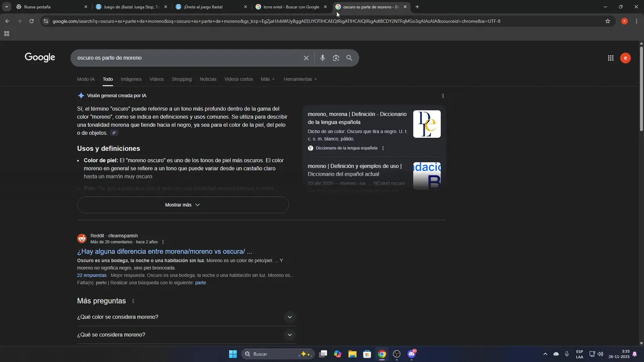Screen dimensions: 644x362
Task: Click the Windows taskbar Buscar search box
Action: pos(278,354)
